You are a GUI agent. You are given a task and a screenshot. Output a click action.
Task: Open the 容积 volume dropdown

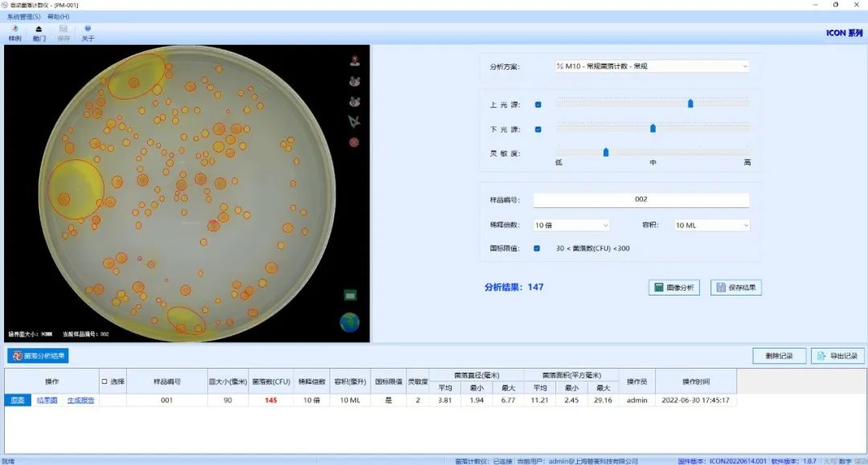[711, 226]
